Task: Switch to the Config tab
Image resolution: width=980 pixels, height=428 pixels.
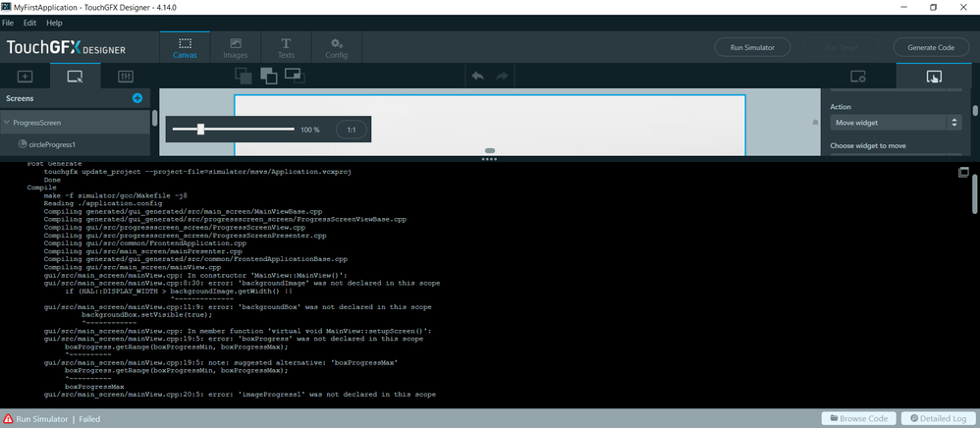Action: [x=336, y=47]
